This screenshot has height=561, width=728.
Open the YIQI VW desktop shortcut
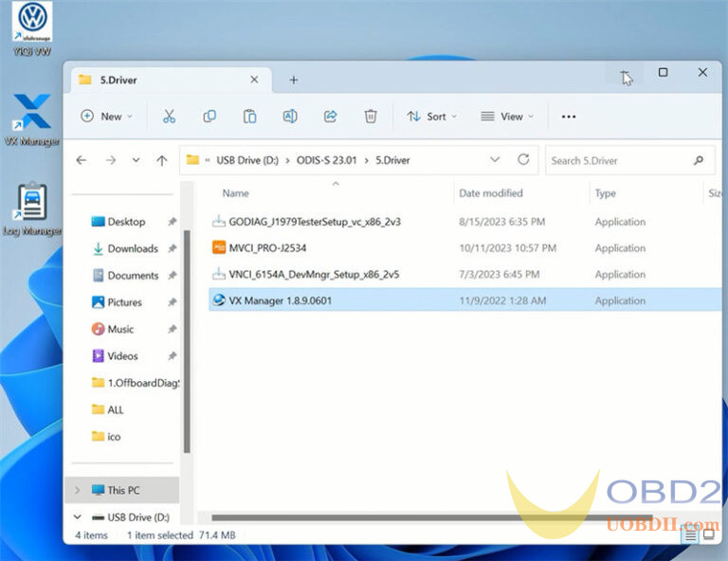(x=32, y=28)
